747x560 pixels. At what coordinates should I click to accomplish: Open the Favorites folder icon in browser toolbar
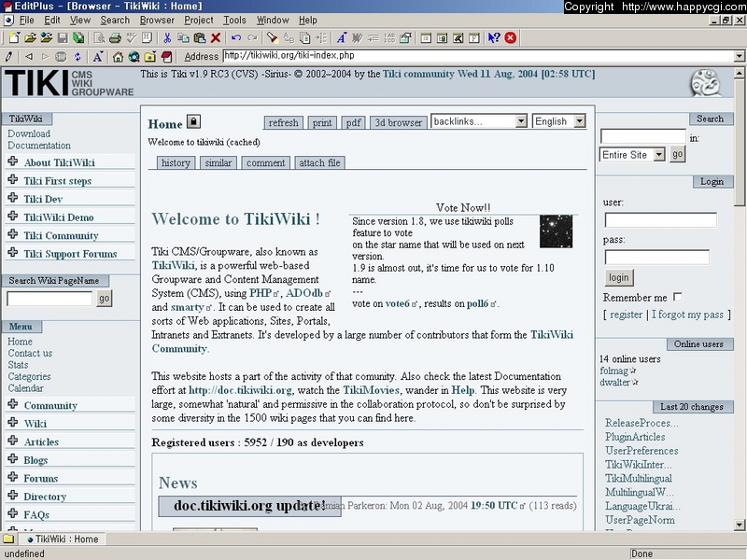click(x=150, y=57)
